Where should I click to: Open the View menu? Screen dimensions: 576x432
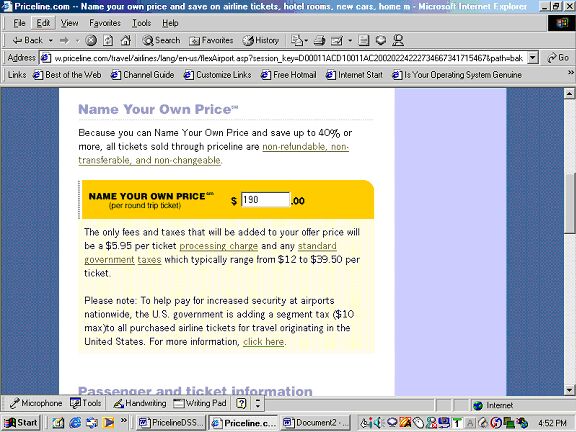69,23
